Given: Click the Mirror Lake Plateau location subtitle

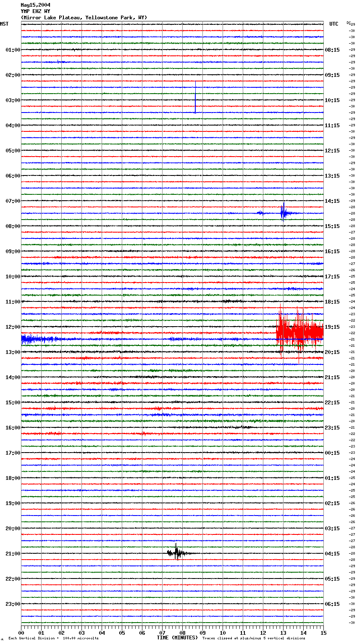Looking at the screenshot, I should click(x=84, y=18).
